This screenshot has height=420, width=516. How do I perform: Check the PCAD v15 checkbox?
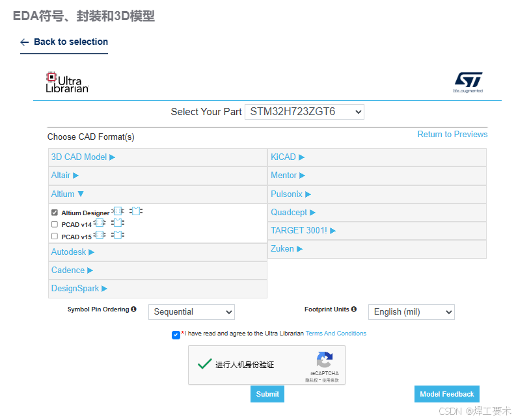55,236
